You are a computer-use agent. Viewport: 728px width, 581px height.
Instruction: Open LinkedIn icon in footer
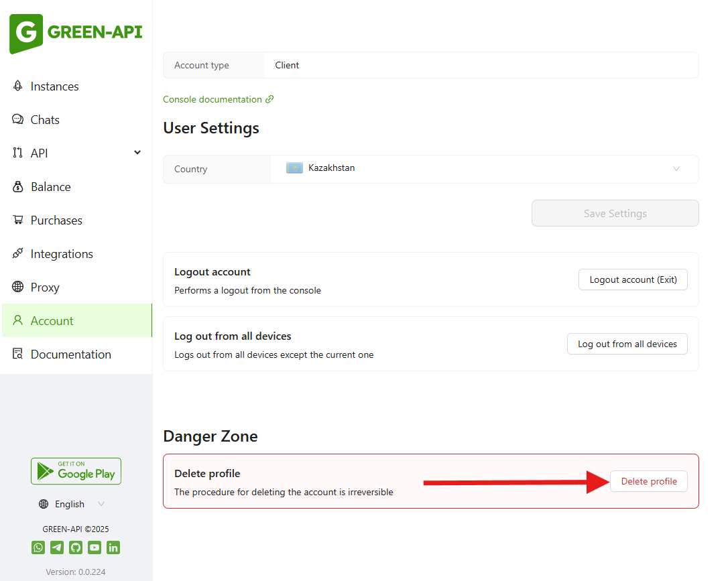click(x=113, y=547)
